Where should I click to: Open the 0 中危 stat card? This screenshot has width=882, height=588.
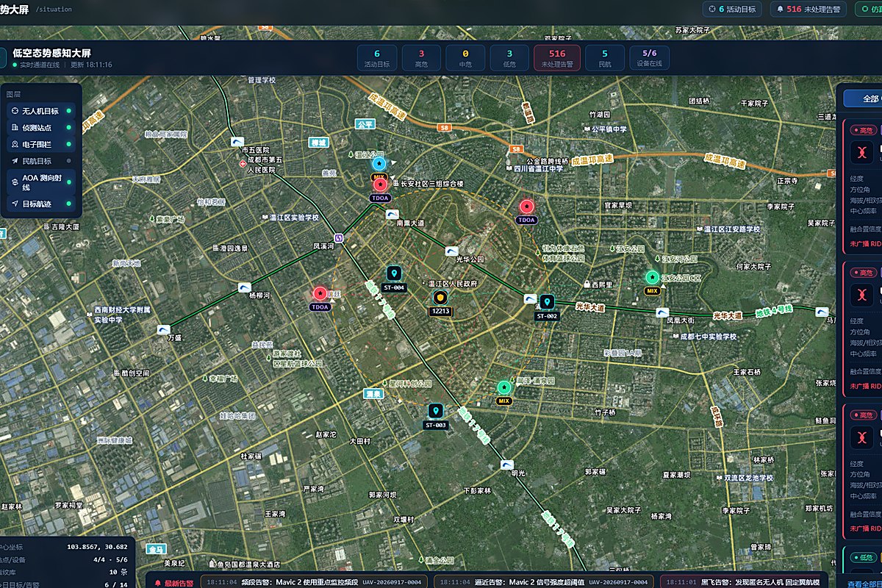point(465,58)
